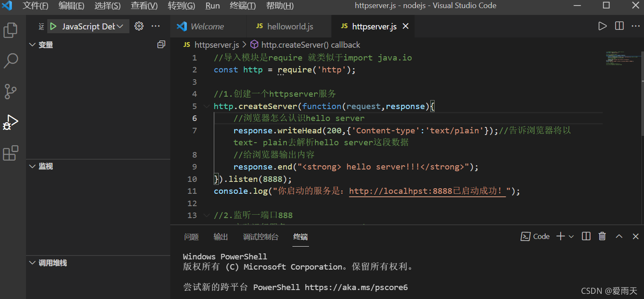This screenshot has height=299, width=644.
Task: Select the 终端 panel tab
Action: pos(301,237)
